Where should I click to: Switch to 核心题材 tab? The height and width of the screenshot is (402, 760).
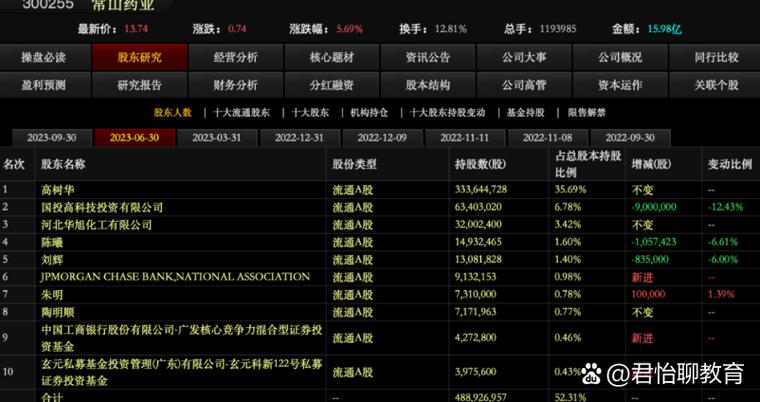tap(332, 57)
